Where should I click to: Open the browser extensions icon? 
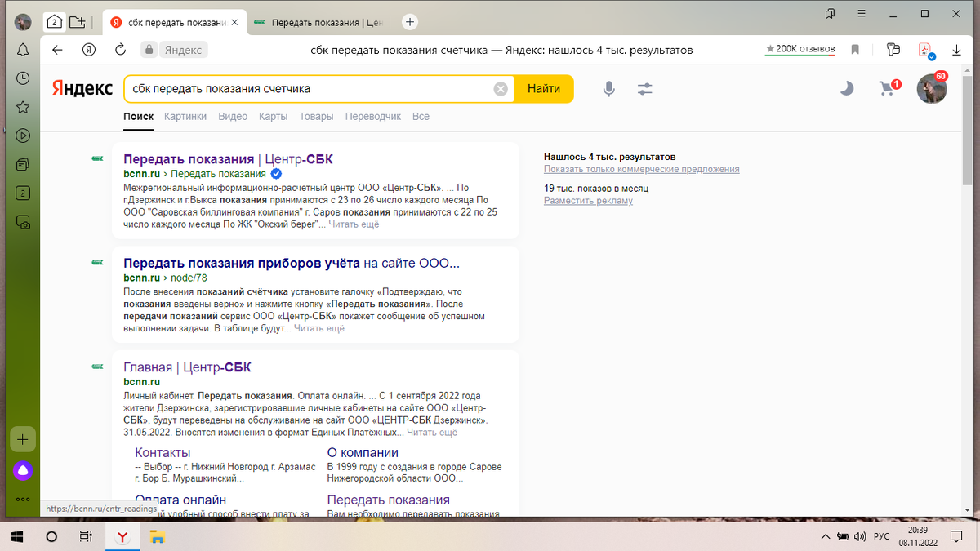[893, 50]
